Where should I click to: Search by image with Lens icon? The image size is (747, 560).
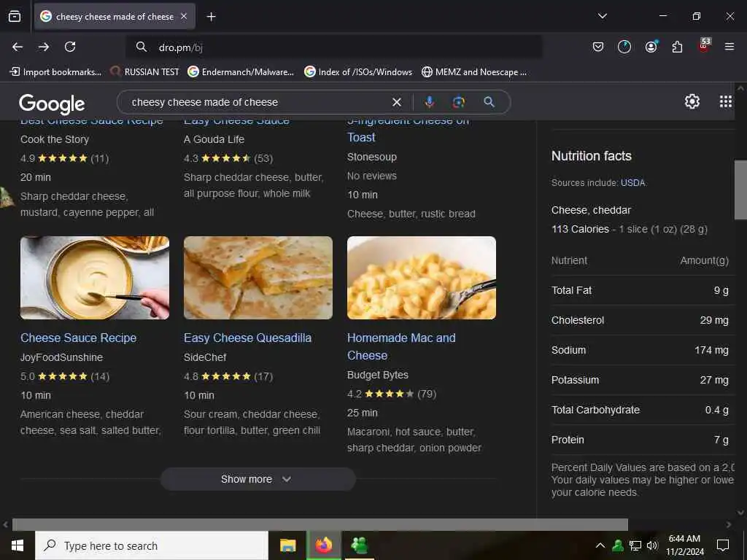(x=459, y=102)
